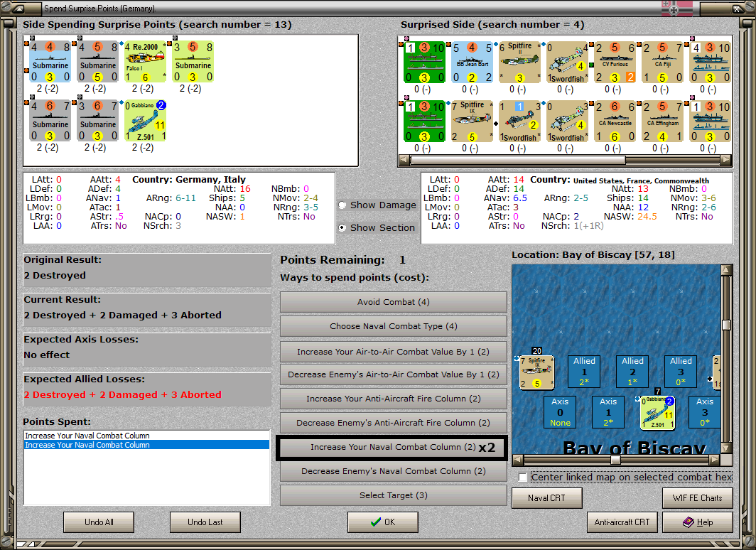Viewport: 756px width, 550px height.
Task: Open the Naval CRT chart
Action: coord(547,498)
